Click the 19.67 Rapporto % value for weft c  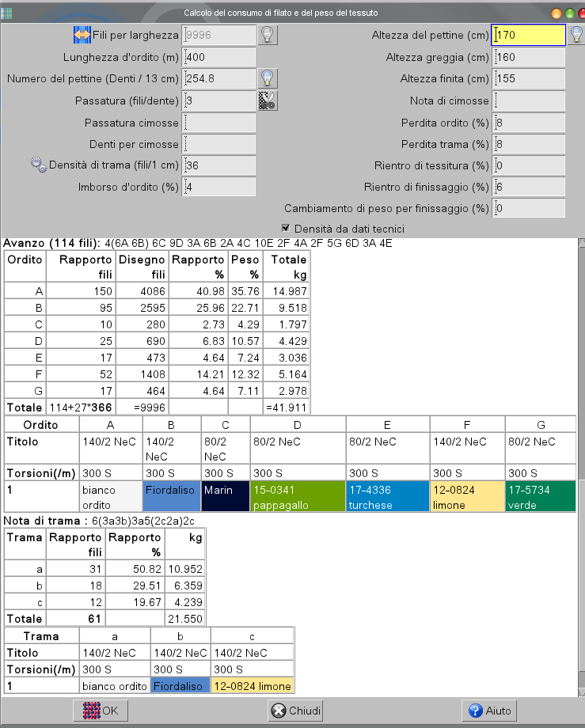pyautogui.click(x=135, y=602)
